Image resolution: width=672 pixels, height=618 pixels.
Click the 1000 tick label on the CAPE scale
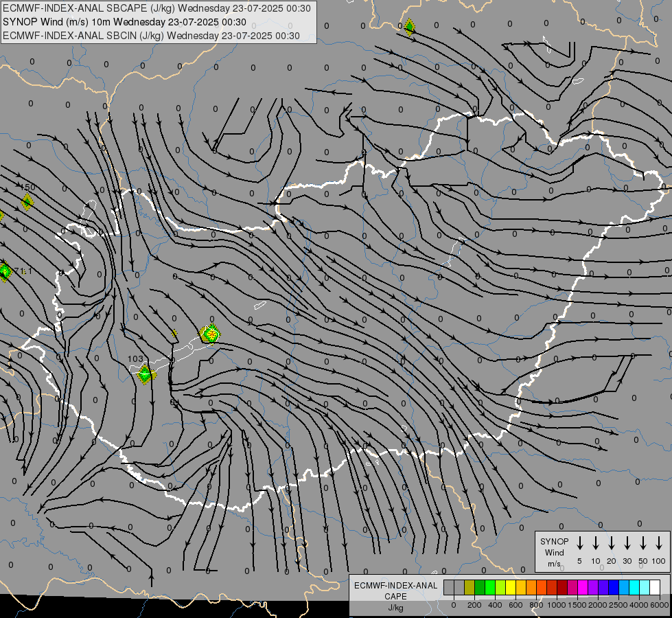tap(556, 605)
